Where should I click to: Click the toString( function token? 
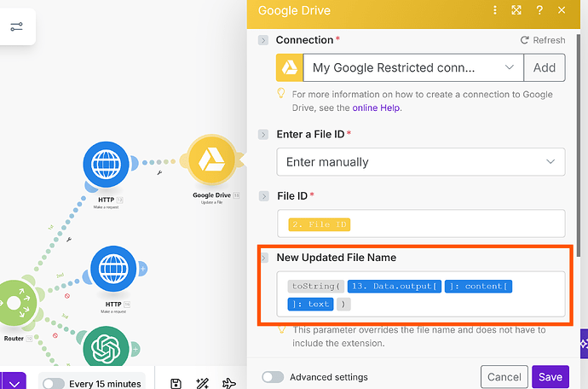316,286
